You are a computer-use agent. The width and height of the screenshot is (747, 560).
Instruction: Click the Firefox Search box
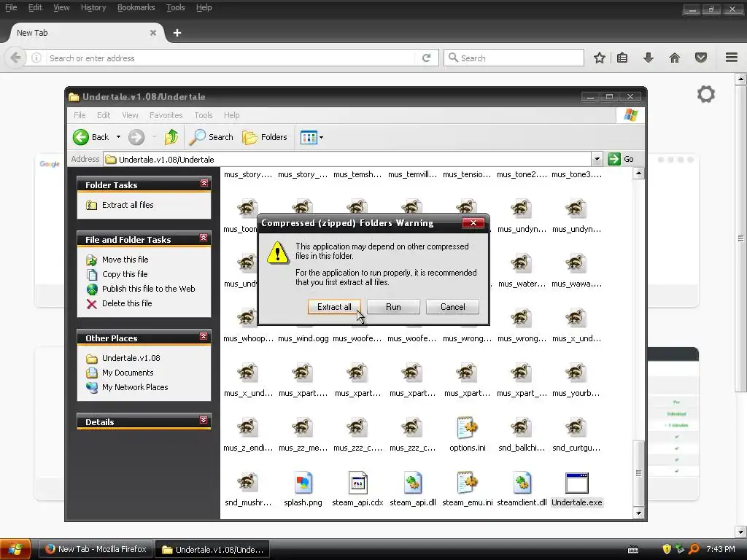pos(514,58)
